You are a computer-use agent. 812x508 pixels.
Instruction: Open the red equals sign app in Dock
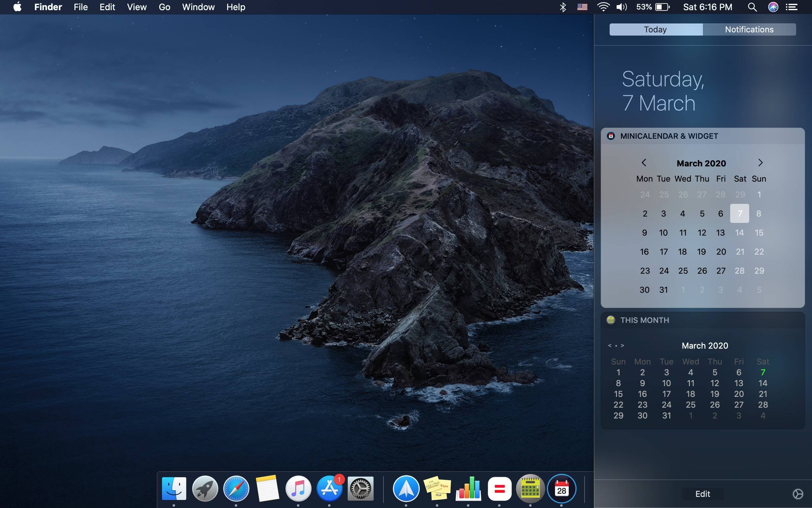click(499, 488)
